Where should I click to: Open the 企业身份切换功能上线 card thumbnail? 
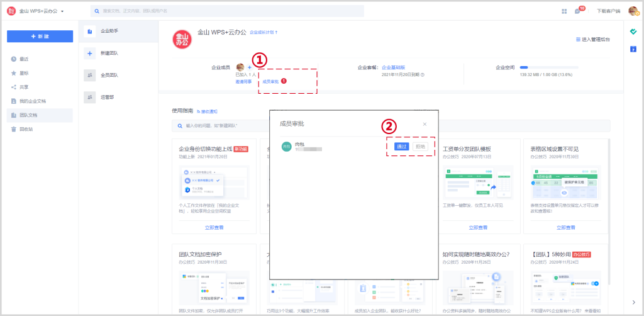[x=214, y=183]
